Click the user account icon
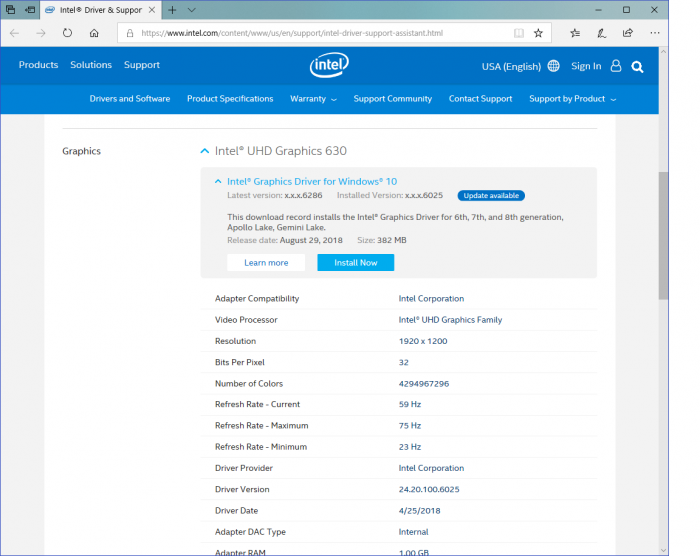This screenshot has height=556, width=700. 616,66
